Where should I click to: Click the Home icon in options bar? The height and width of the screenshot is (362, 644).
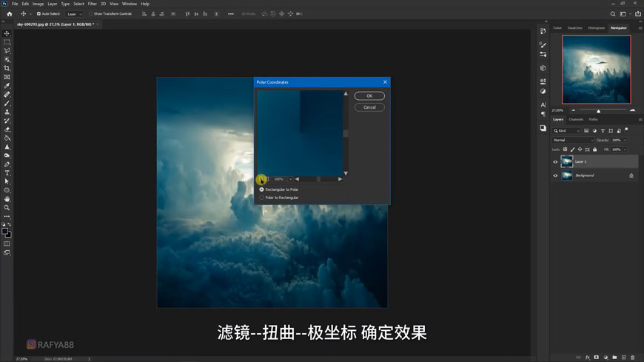pyautogui.click(x=9, y=14)
